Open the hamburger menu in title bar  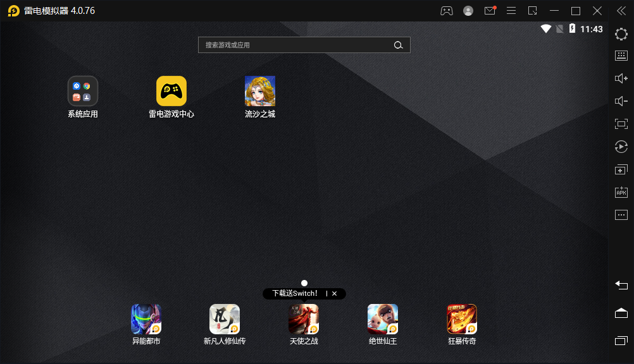[x=511, y=11]
